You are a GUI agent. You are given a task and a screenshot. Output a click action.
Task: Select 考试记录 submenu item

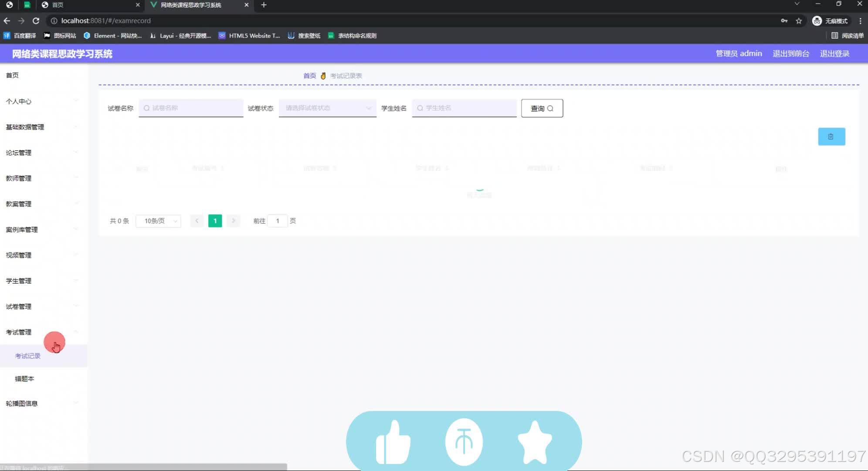(44, 356)
